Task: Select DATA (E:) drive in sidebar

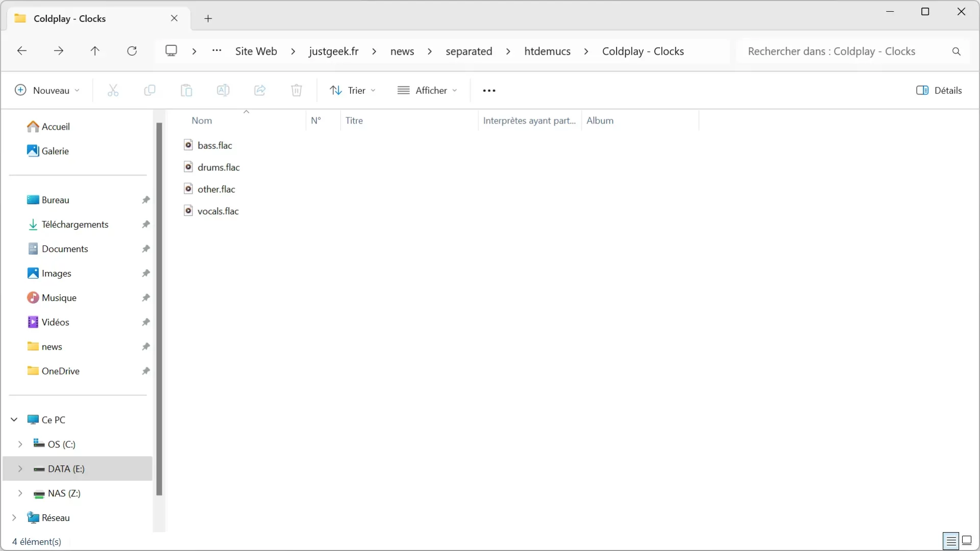Action: pos(78,469)
